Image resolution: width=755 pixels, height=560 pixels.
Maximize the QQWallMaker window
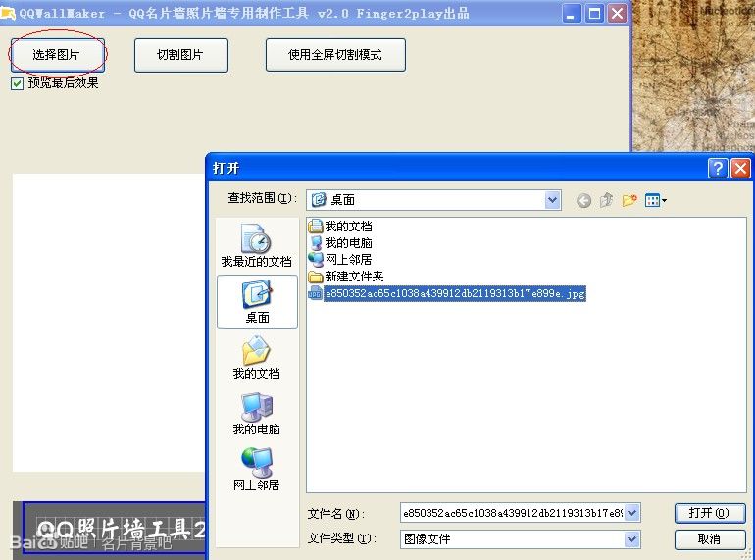click(x=594, y=14)
